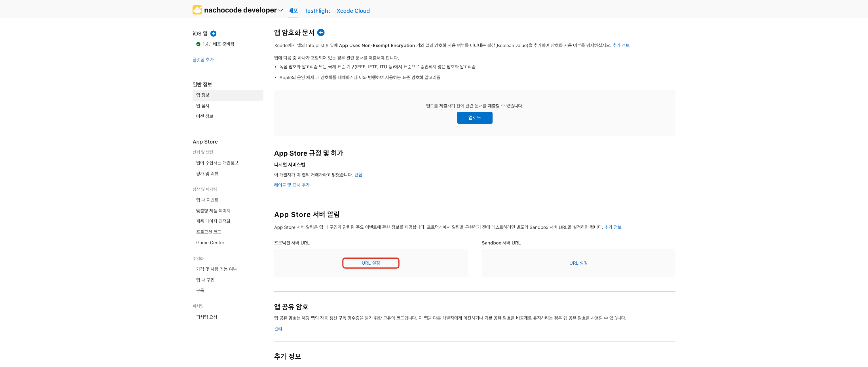Click the green check status icon for 1.4.1

[x=198, y=44]
